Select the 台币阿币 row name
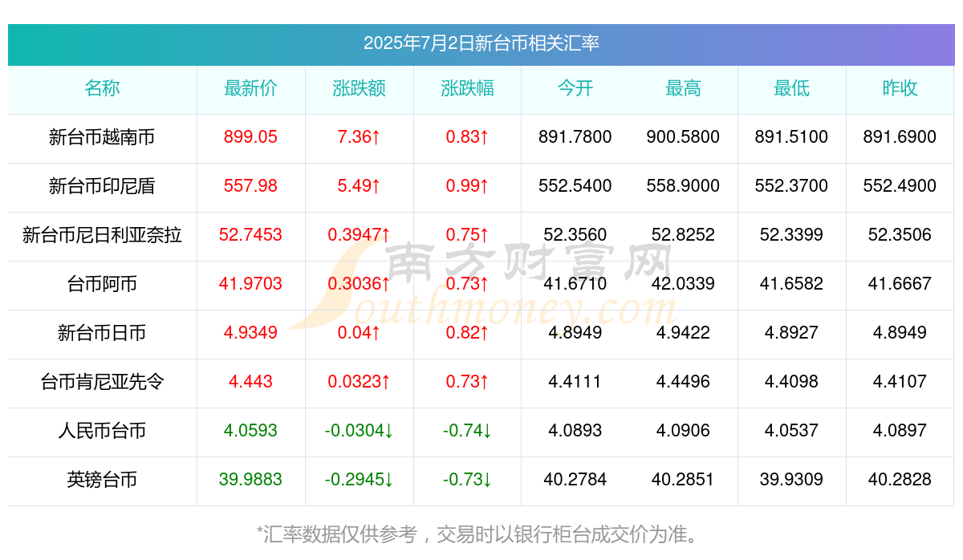Viewport: 963px width, 560px height. click(x=102, y=284)
